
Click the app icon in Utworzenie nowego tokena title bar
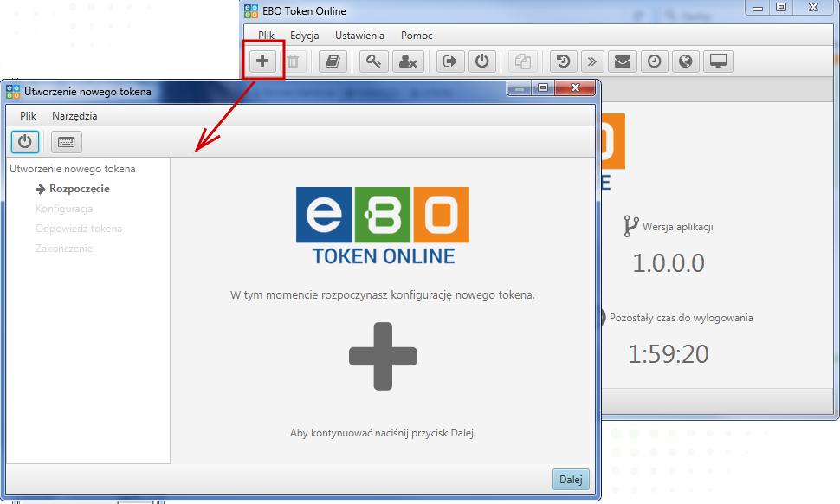(x=13, y=92)
